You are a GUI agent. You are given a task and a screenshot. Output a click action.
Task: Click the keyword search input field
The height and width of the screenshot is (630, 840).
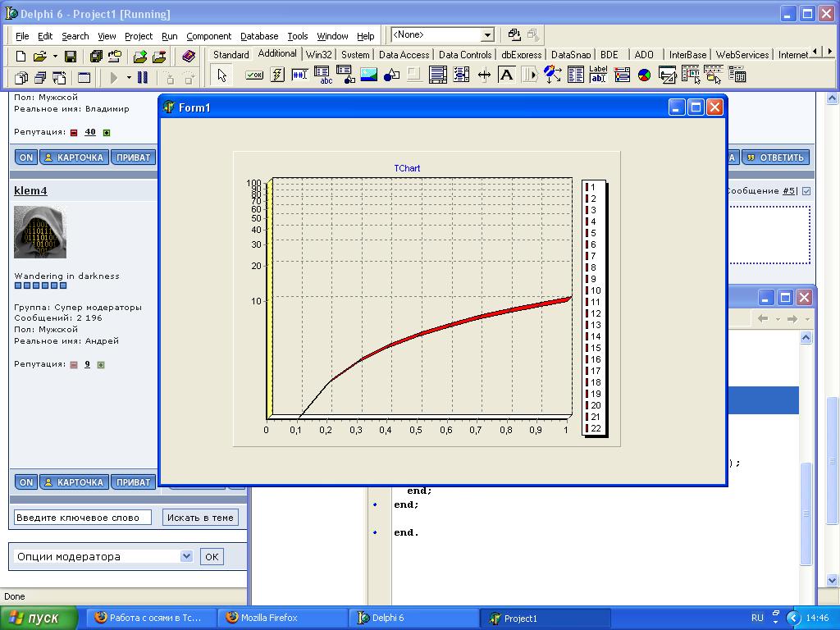[83, 518]
